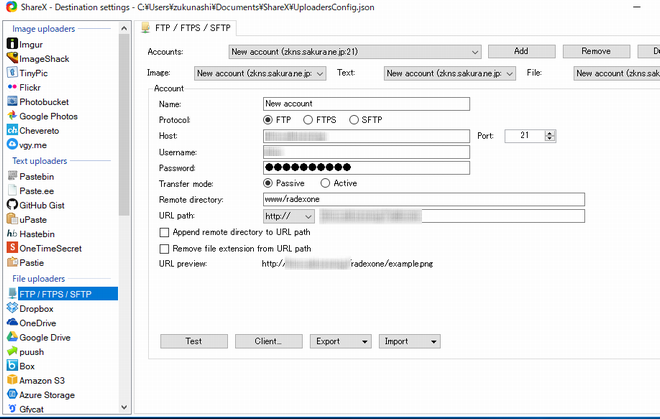Screen dimensions: 660x419
Task: Select the OneTimeSecret icon
Action: click(12, 247)
